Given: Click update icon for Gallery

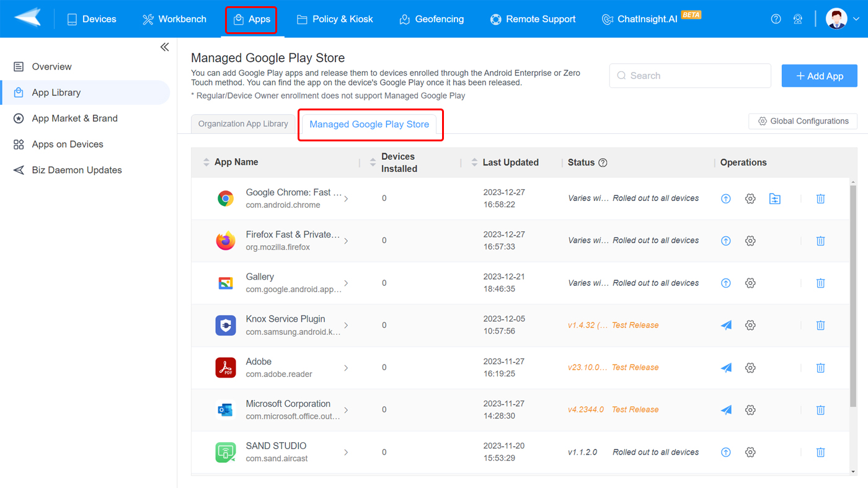Looking at the screenshot, I should [x=726, y=283].
